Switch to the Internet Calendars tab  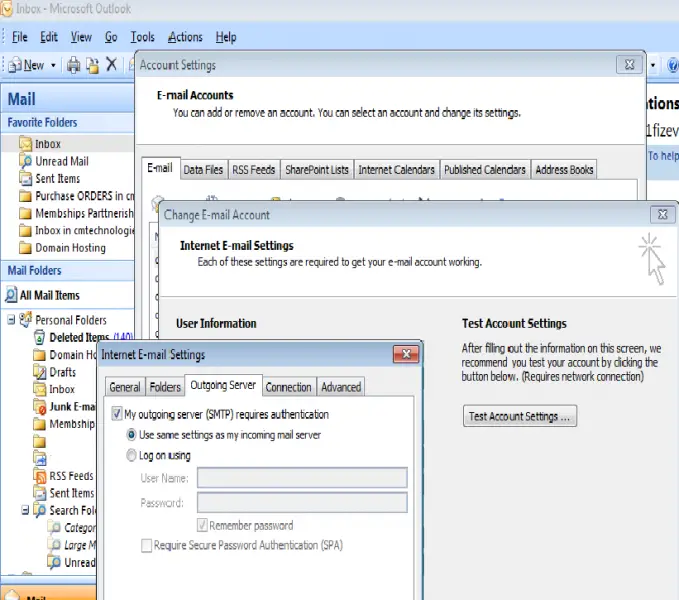point(396,170)
